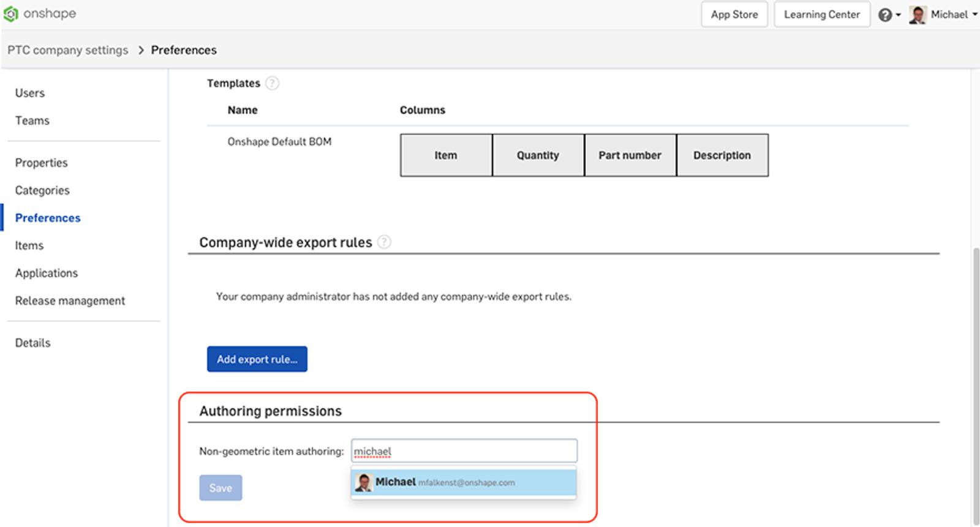Open the App Store

tap(734, 15)
